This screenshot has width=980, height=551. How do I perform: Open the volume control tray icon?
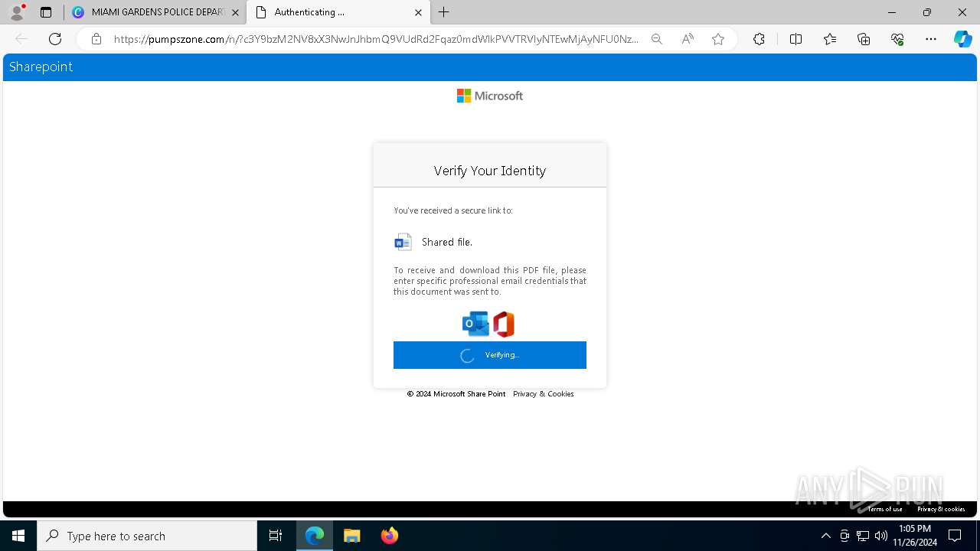881,536
